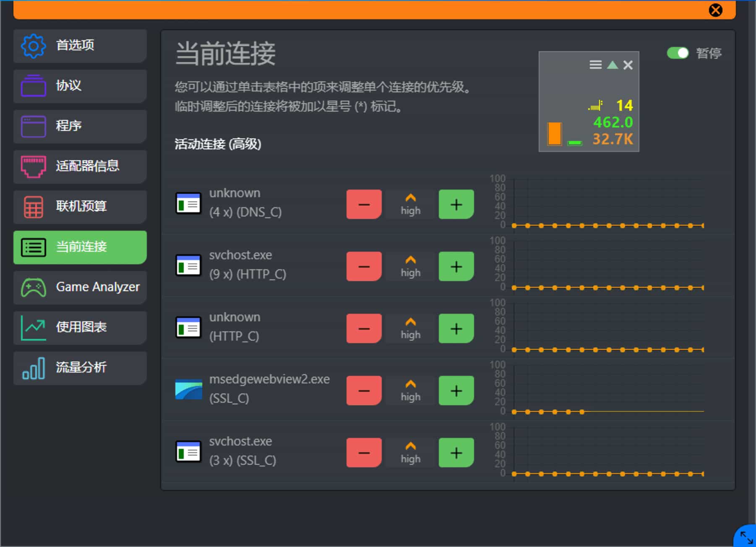
Task: Change priority level of svchost.exe HTTP_C connection
Action: pos(410,266)
